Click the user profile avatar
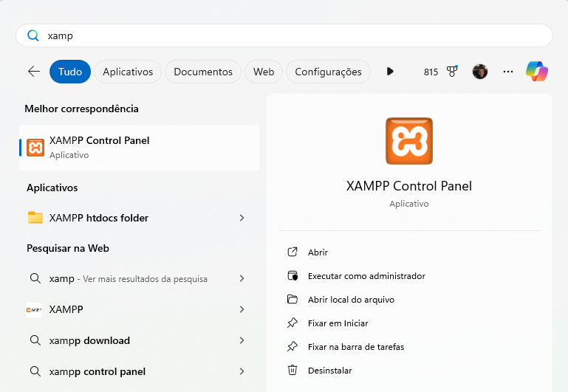This screenshot has width=568, height=392. click(480, 72)
